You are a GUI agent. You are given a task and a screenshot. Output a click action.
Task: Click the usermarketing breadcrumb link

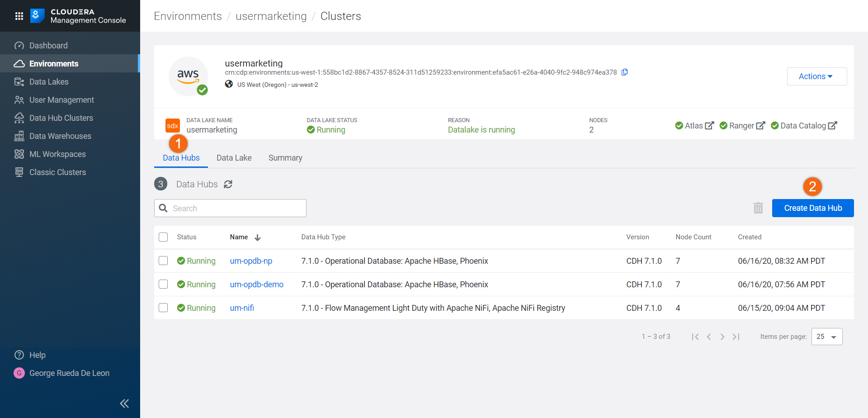click(271, 16)
